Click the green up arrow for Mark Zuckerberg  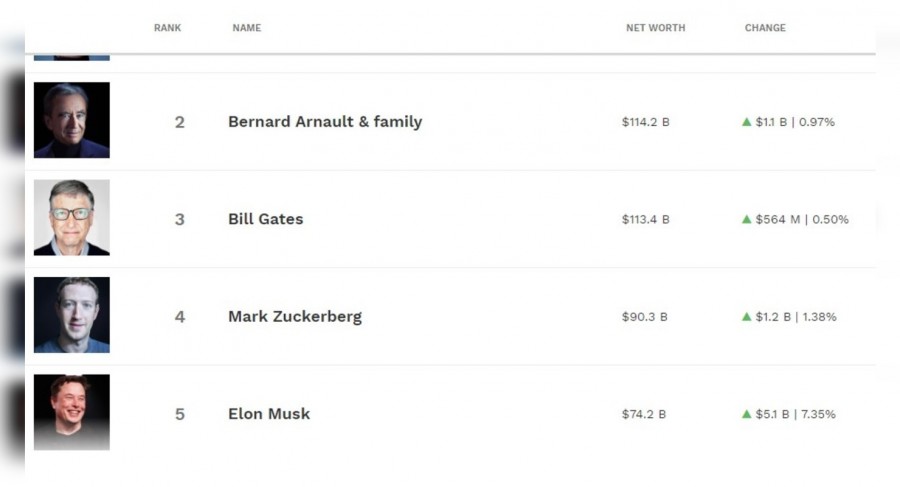746,317
